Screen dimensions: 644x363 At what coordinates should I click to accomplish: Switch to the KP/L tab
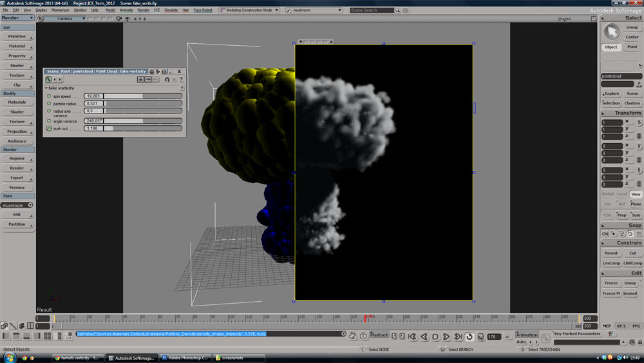point(621,326)
